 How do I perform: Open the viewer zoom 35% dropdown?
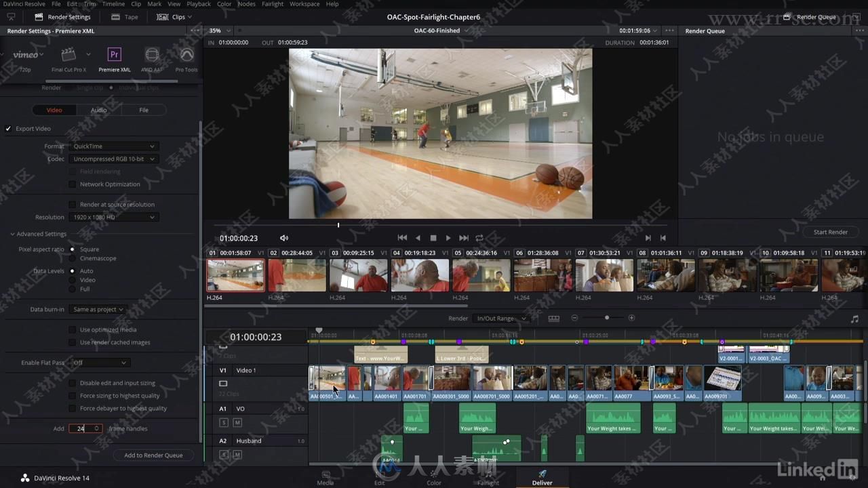(x=219, y=30)
